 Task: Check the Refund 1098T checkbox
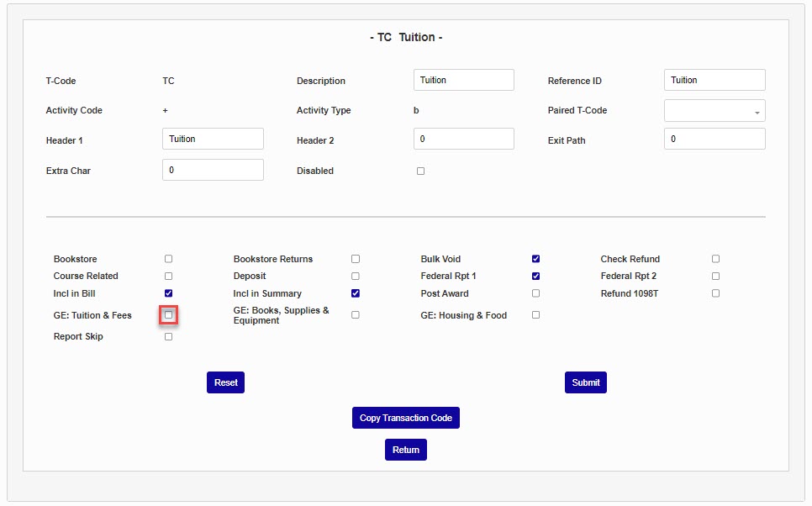[715, 293]
